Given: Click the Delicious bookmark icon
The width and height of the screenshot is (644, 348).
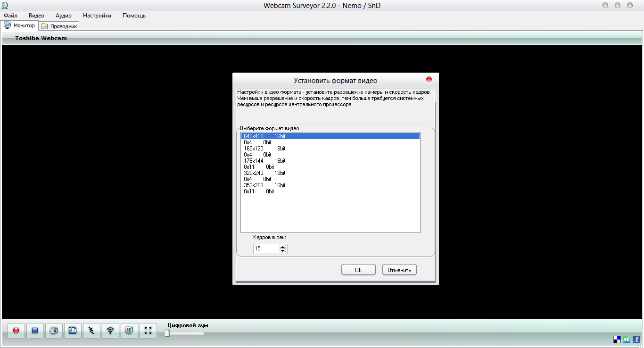Looking at the screenshot, I should tap(617, 339).
